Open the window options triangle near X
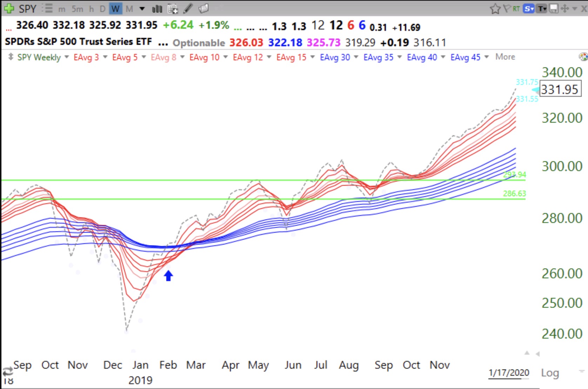The width and height of the screenshot is (588, 389). point(575,8)
